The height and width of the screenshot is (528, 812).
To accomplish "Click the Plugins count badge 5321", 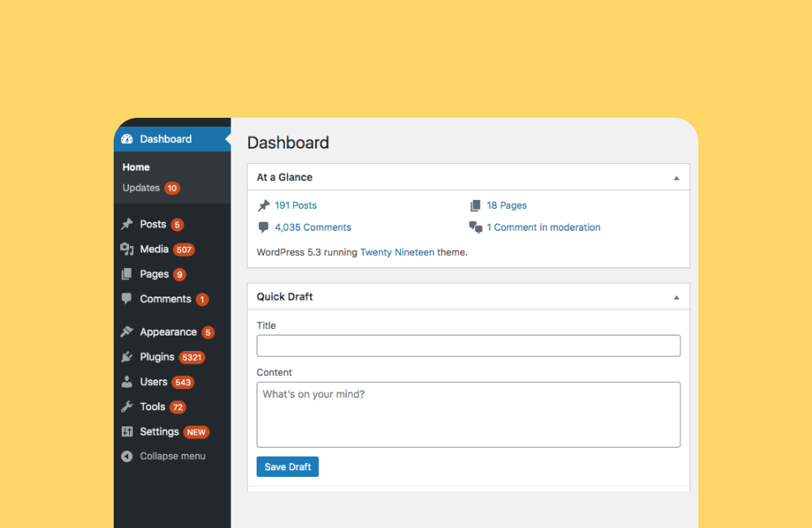I will point(192,357).
